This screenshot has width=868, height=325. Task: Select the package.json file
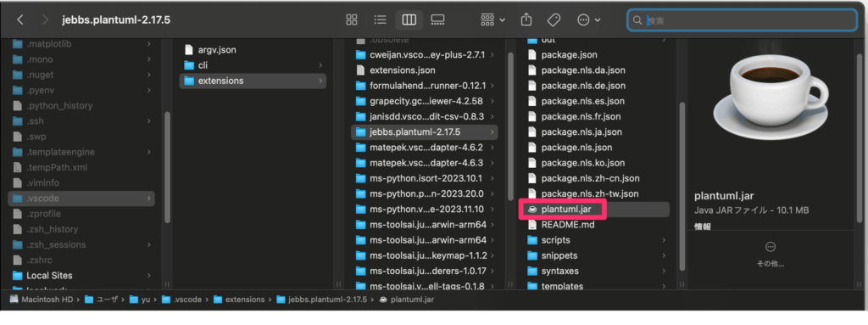596,55
